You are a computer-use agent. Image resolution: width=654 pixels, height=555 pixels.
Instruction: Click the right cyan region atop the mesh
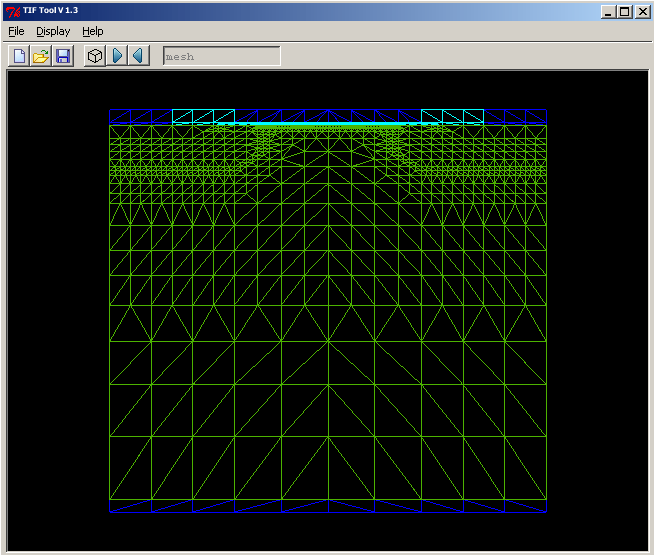[x=452, y=117]
